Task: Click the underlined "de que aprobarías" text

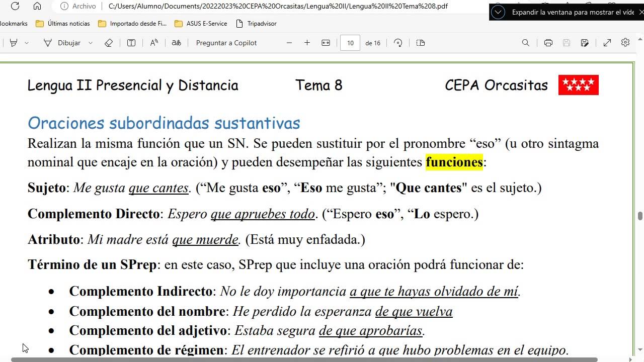Action: click(x=370, y=330)
